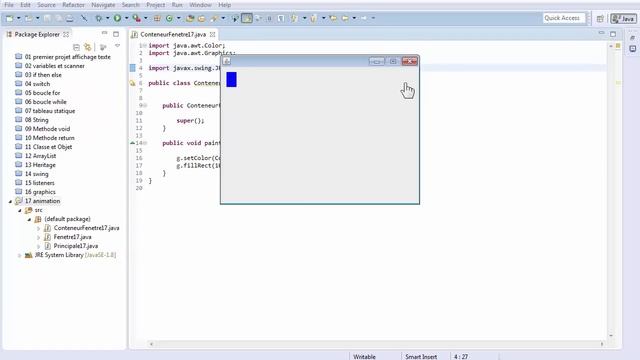Screen dimensions: 640x360
Task: Toggle Show Whitespace Characters button
Action: 281,18
